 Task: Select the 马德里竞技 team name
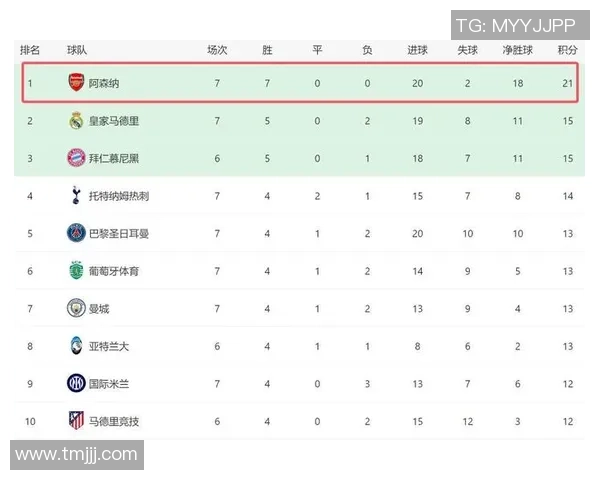click(113, 421)
